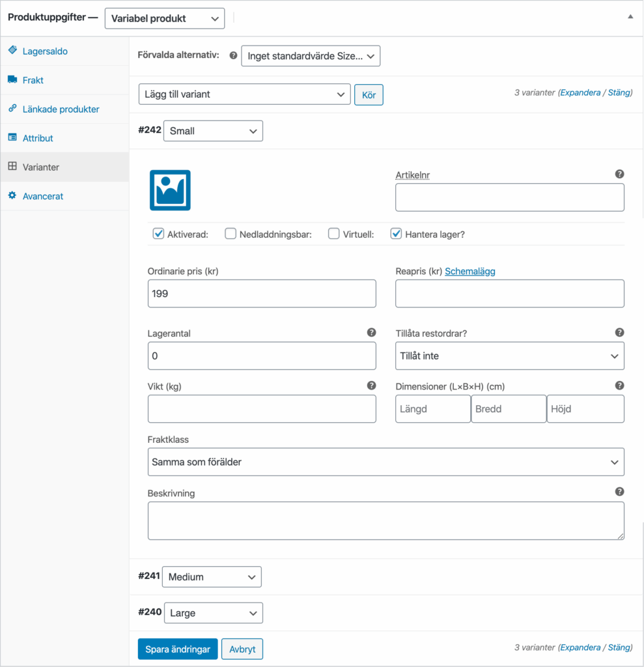Enable the Nedladdningsbar checkbox
This screenshot has width=644, height=667.
[x=231, y=233]
